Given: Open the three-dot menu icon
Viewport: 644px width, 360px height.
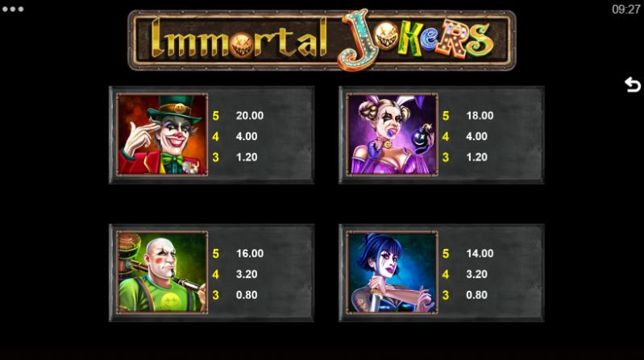Looking at the screenshot, I should pos(13,9).
